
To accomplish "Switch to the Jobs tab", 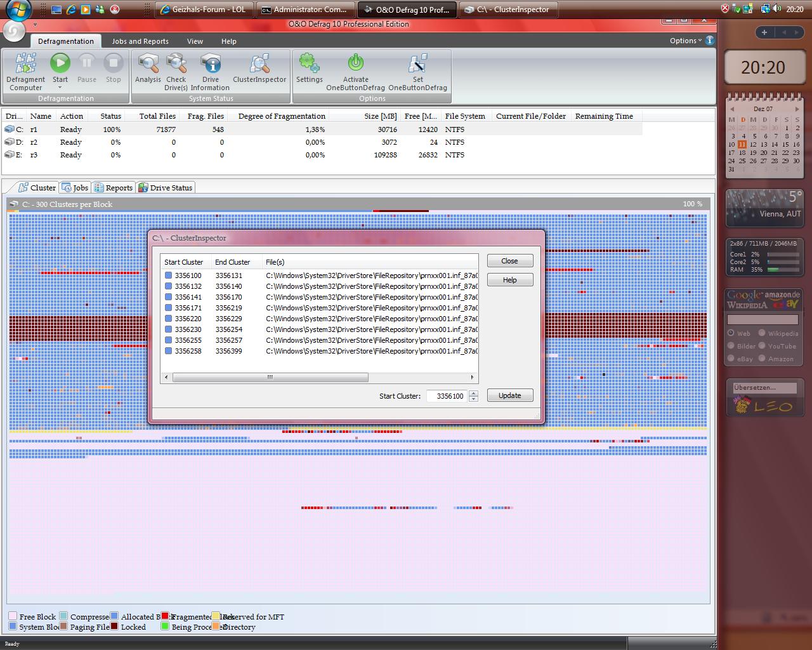I will (x=75, y=187).
